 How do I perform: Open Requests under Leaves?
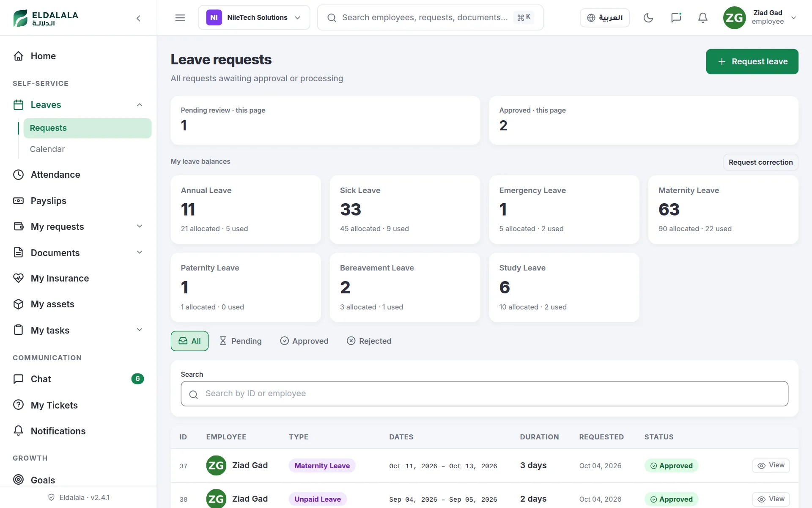tap(87, 128)
